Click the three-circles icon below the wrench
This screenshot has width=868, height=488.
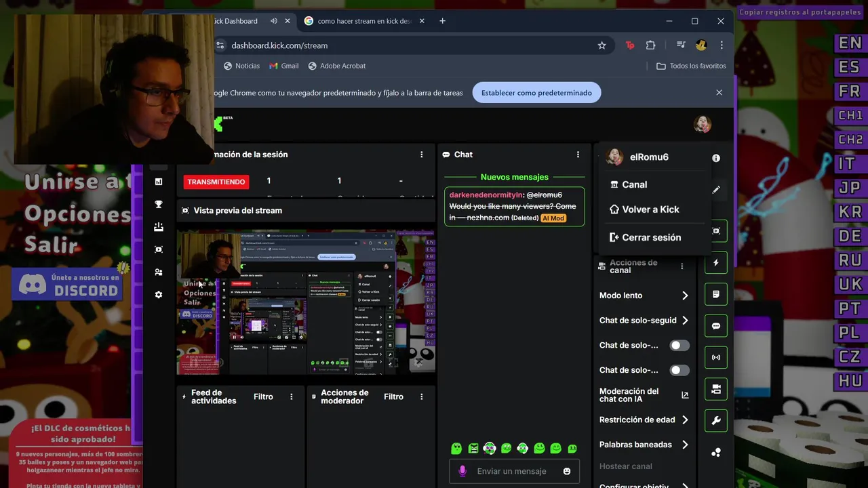tap(716, 452)
